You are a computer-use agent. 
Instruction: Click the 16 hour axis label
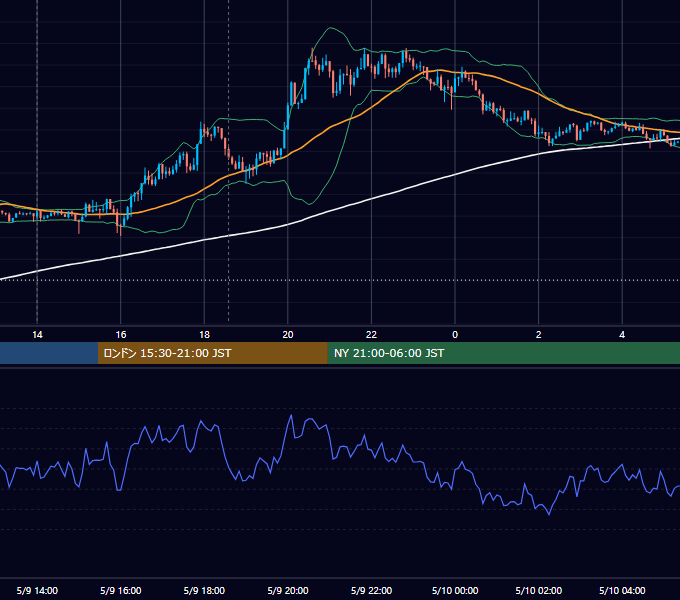click(121, 335)
